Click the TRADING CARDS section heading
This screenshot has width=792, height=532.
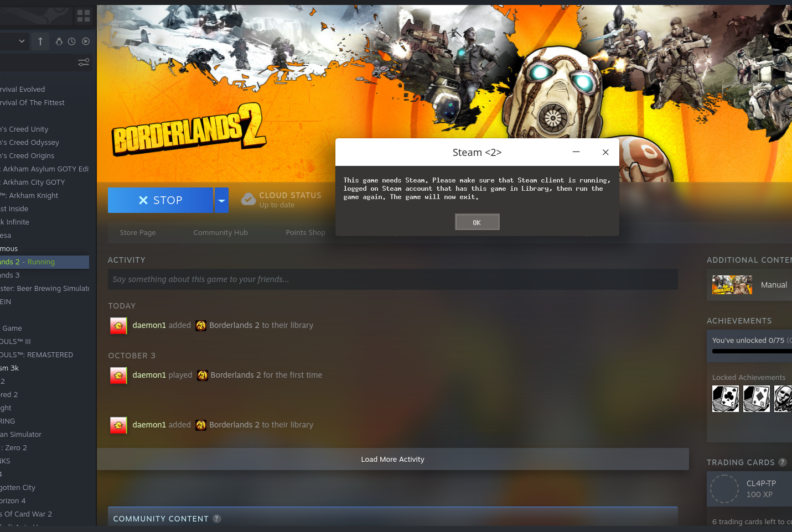click(x=741, y=462)
